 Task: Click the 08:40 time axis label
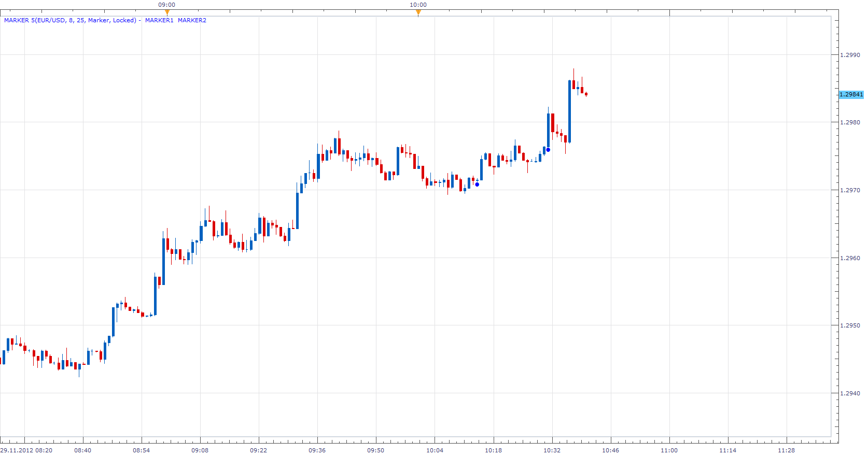pos(83,450)
